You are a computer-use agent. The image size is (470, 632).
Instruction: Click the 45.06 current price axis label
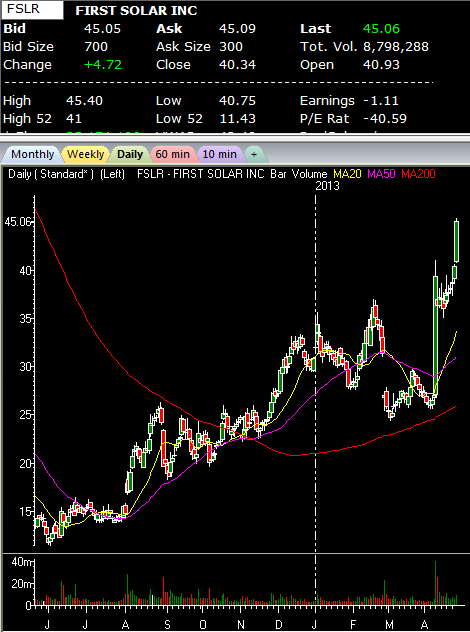tap(17, 222)
